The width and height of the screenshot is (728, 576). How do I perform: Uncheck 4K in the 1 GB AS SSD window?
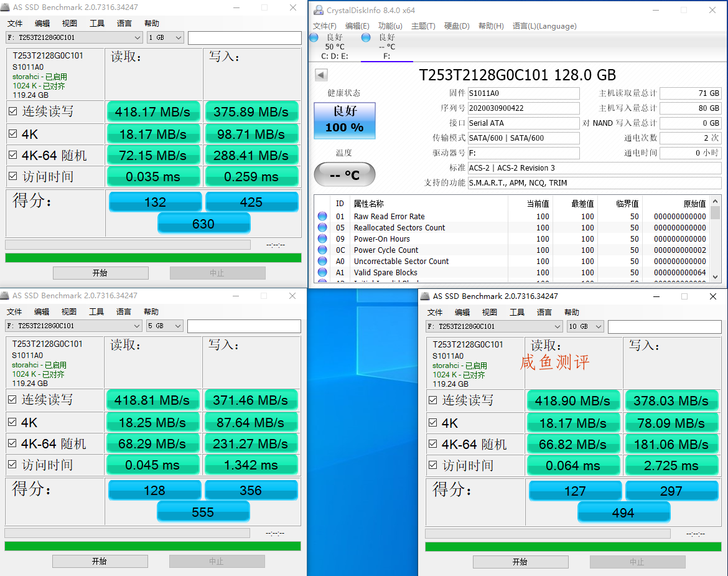pyautogui.click(x=13, y=134)
